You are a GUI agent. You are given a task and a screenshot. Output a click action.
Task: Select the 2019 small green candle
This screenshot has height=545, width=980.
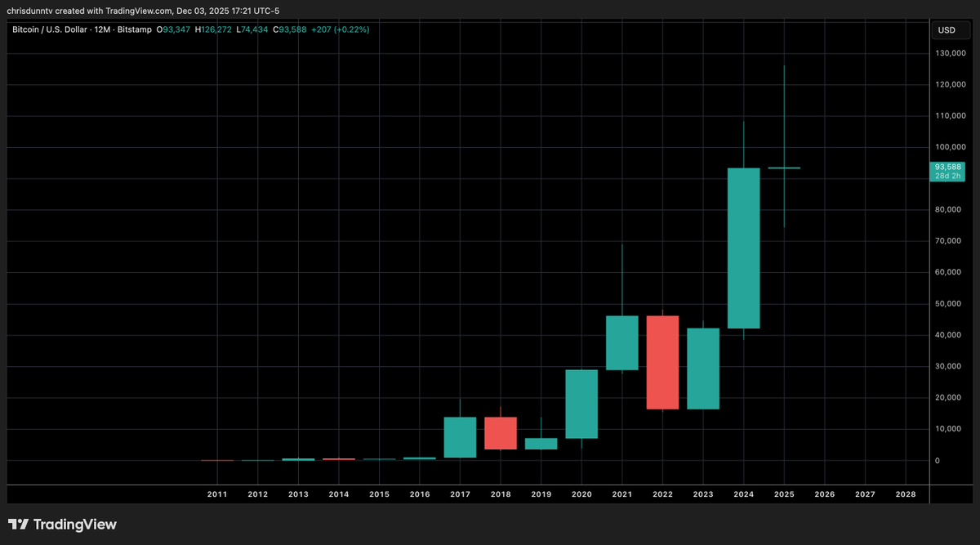click(x=541, y=444)
